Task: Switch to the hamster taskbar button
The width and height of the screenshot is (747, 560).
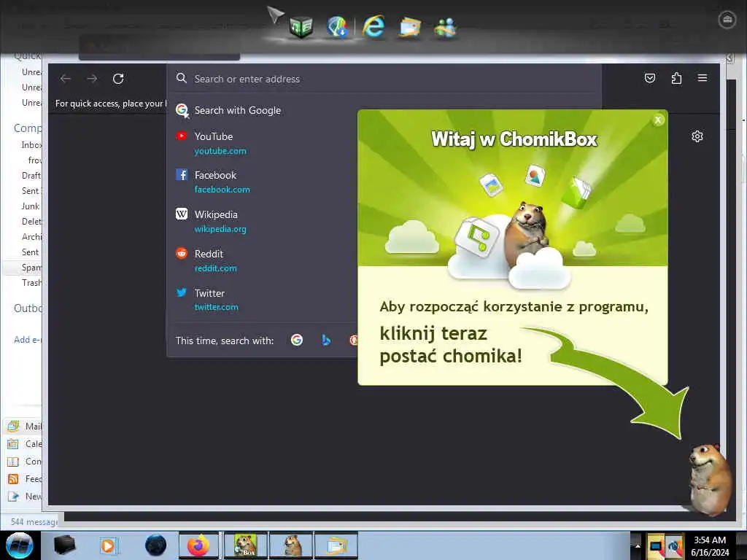Action: coord(291,545)
